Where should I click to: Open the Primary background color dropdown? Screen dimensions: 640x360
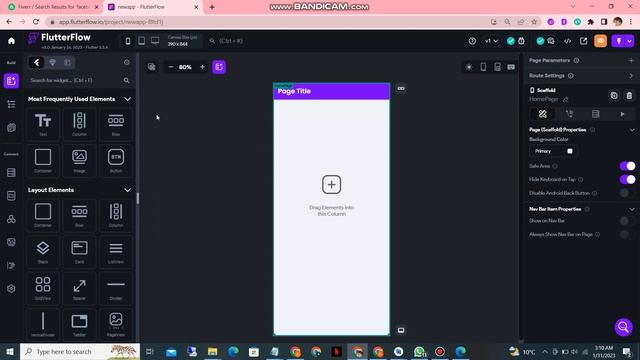tap(553, 151)
